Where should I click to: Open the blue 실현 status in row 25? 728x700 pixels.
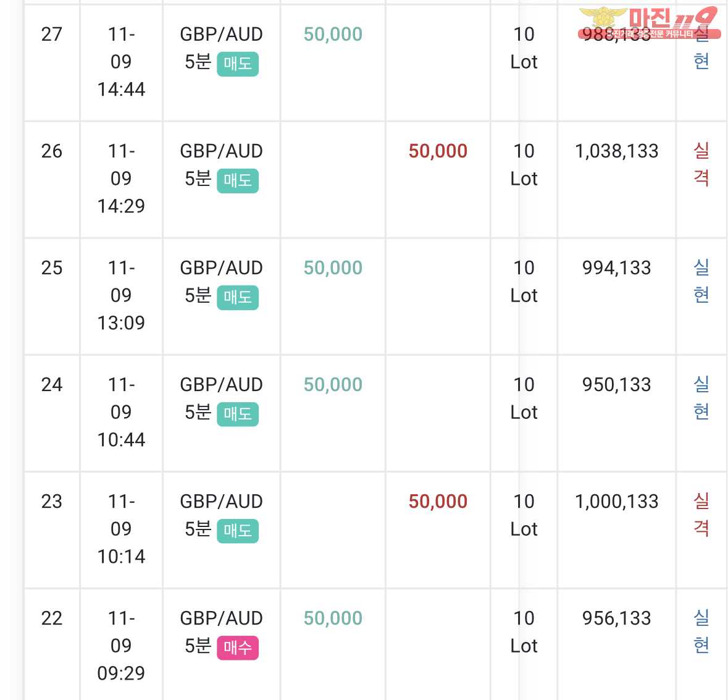tap(701, 280)
